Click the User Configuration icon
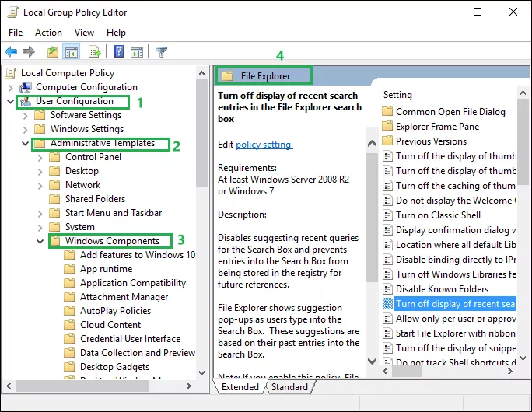Viewport: 532px width, 412px height. [x=26, y=101]
